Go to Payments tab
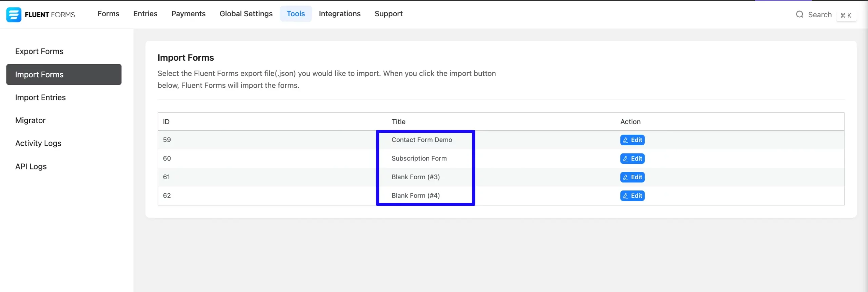Image resolution: width=868 pixels, height=292 pixels. pos(188,14)
